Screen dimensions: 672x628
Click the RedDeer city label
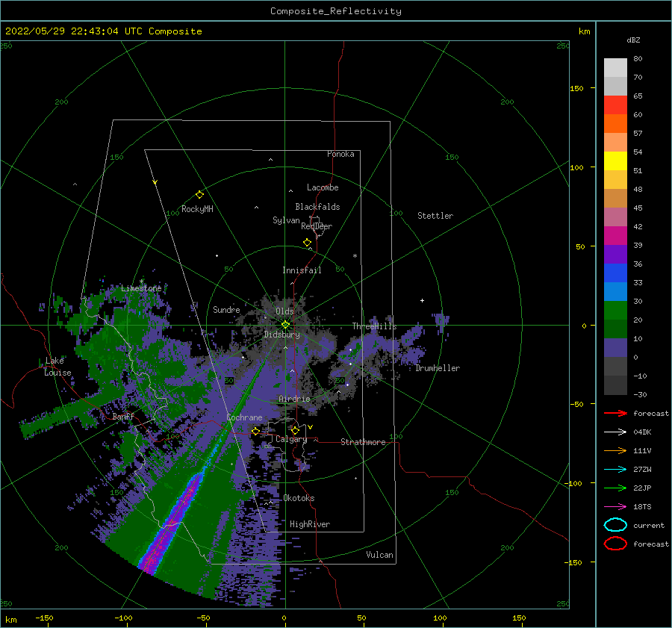(x=317, y=226)
